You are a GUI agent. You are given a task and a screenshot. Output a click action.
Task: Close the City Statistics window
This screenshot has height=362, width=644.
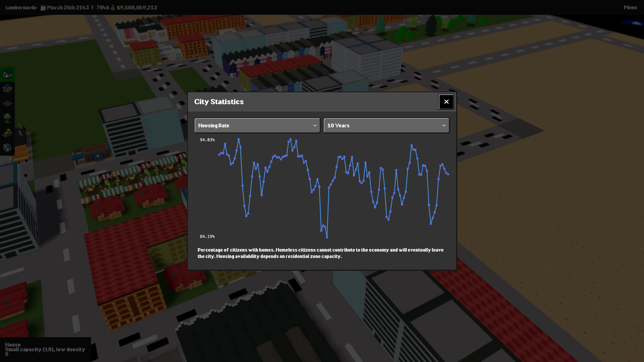[x=446, y=102]
